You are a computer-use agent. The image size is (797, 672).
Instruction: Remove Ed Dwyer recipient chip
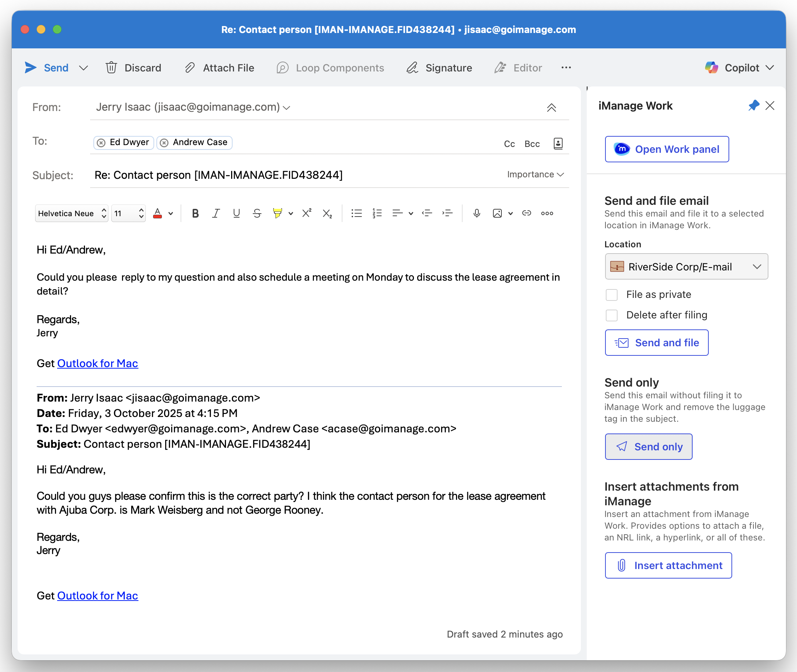pos(101,143)
